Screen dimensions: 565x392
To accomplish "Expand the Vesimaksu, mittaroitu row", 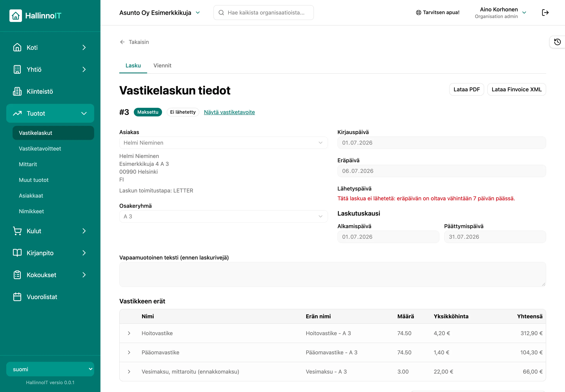I will [129, 371].
